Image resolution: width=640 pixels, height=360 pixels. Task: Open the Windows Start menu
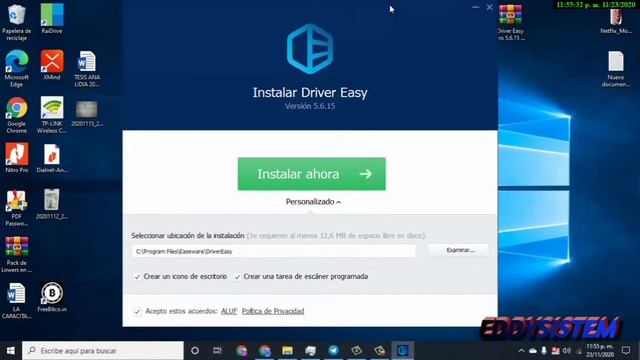point(11,351)
